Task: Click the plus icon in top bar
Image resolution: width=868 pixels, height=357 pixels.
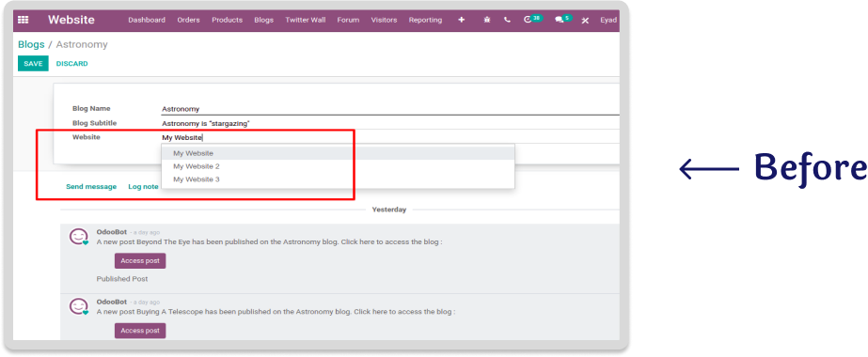Action: [x=462, y=20]
